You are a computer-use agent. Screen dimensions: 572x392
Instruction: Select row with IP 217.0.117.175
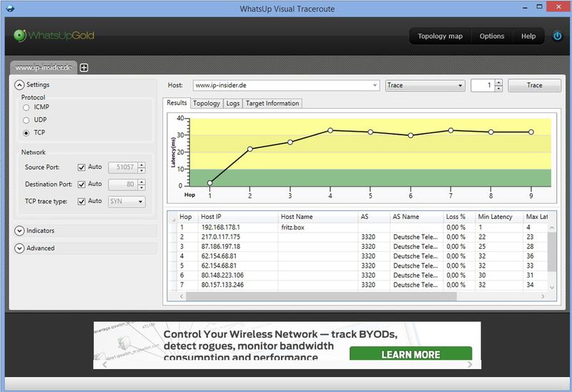pyautogui.click(x=357, y=237)
